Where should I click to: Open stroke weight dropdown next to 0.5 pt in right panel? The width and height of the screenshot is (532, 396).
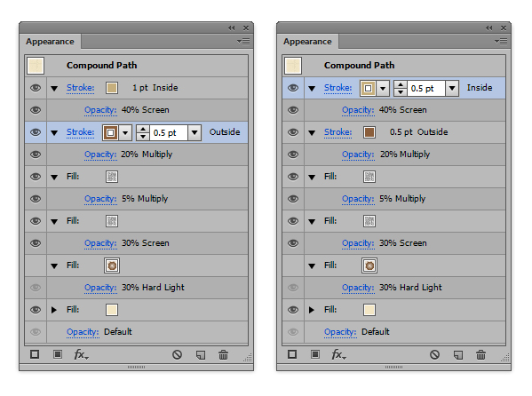point(452,88)
